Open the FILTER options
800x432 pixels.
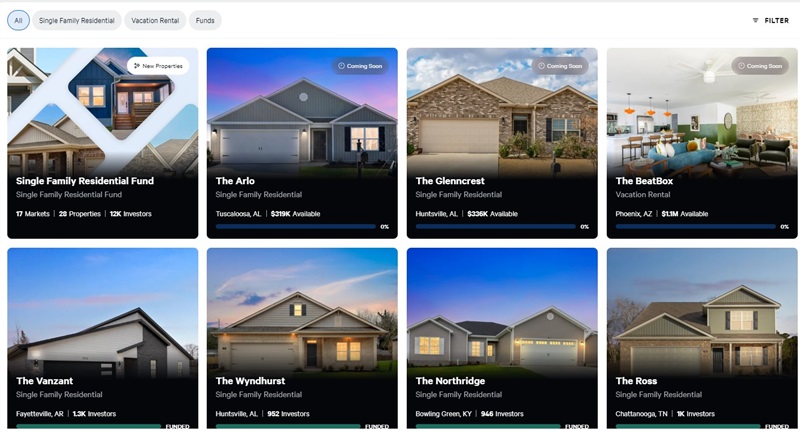coord(770,20)
